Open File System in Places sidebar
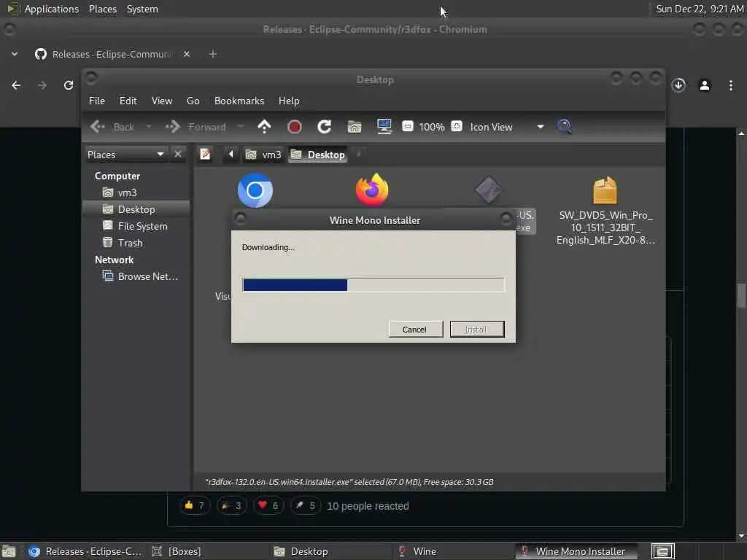Viewport: 747px width, 560px height. coord(136,226)
